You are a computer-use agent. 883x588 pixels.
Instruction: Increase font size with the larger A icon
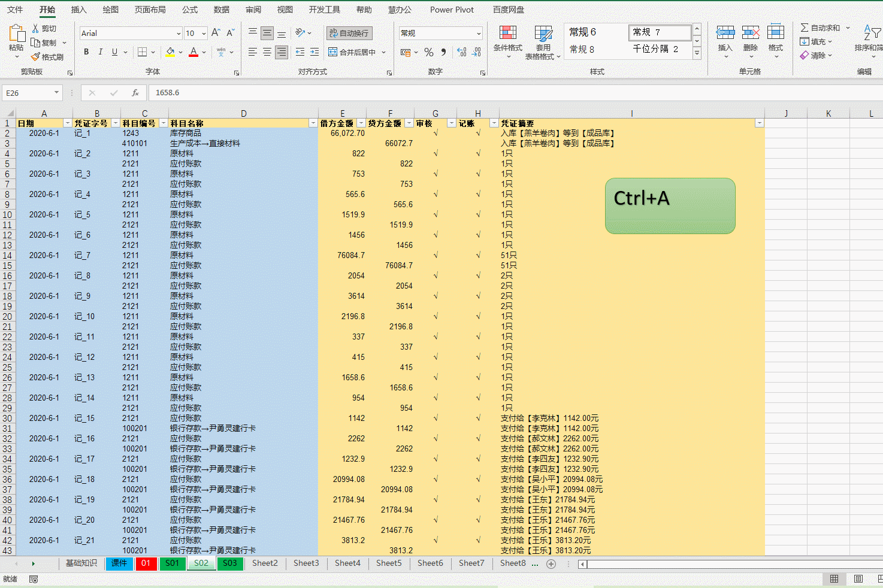216,33
